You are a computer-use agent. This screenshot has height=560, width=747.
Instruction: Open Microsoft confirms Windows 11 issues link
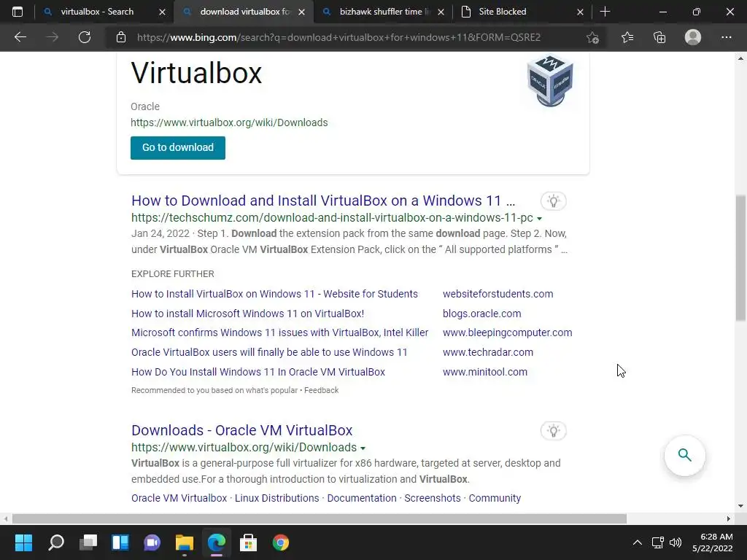(279, 332)
